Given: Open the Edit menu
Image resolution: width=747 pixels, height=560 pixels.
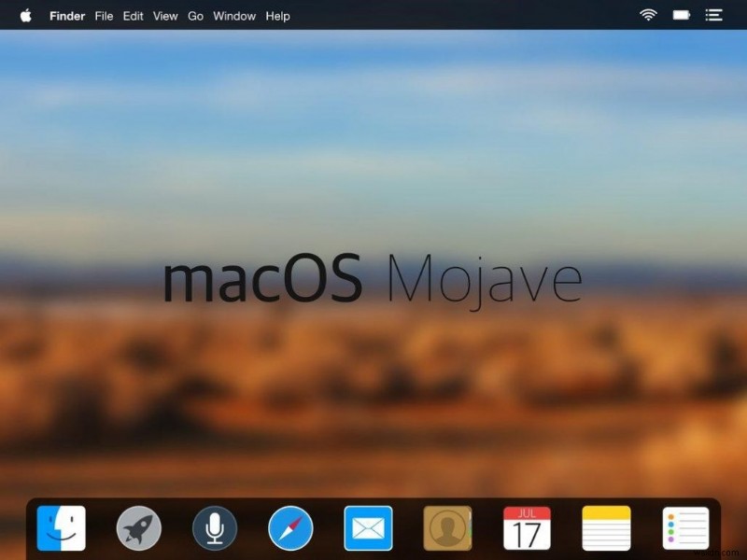Looking at the screenshot, I should (x=133, y=16).
